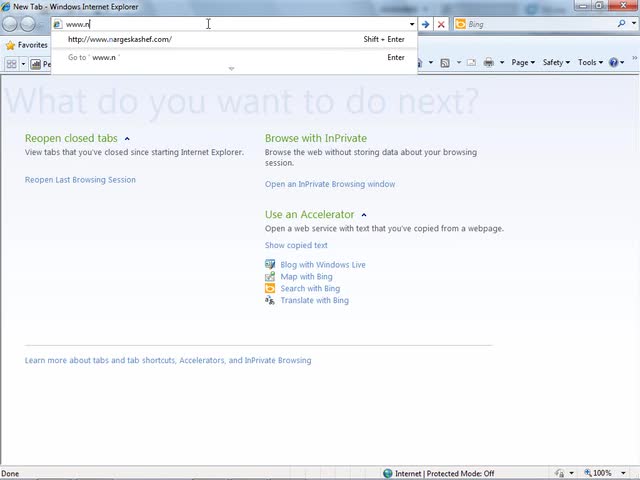
Task: Open the Quick Tabs list dropdown arrow
Action: (x=23, y=64)
